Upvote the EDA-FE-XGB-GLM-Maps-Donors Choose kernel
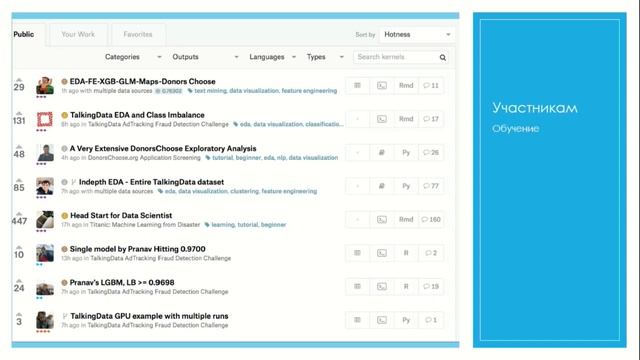Viewport: 640px width, 360px height. coord(19,80)
